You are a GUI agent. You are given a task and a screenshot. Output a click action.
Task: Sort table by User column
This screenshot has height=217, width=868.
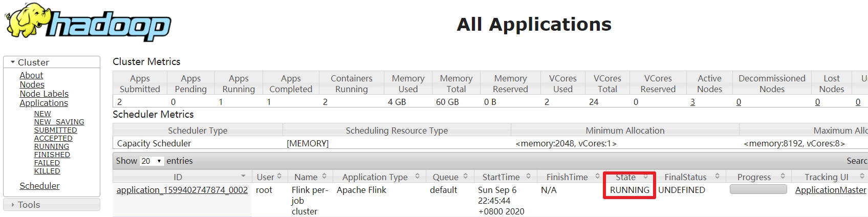pos(269,177)
